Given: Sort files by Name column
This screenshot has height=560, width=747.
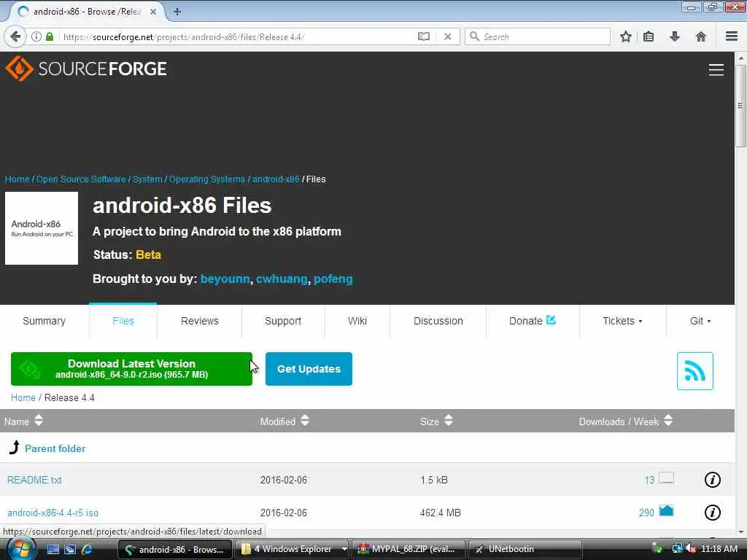Looking at the screenshot, I should [x=23, y=421].
